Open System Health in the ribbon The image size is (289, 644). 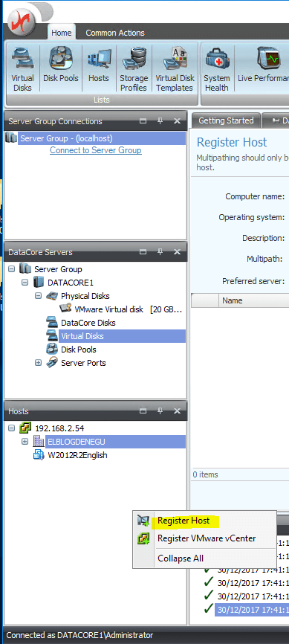216,69
